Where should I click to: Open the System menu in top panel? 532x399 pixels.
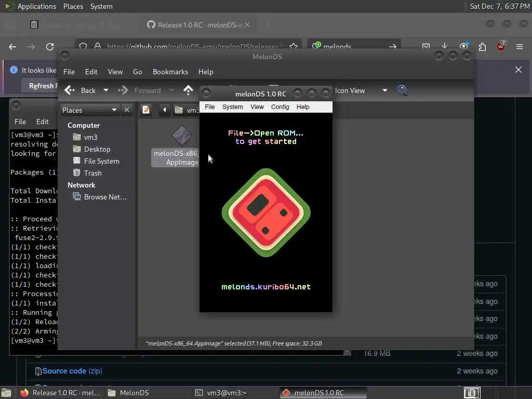tap(101, 6)
